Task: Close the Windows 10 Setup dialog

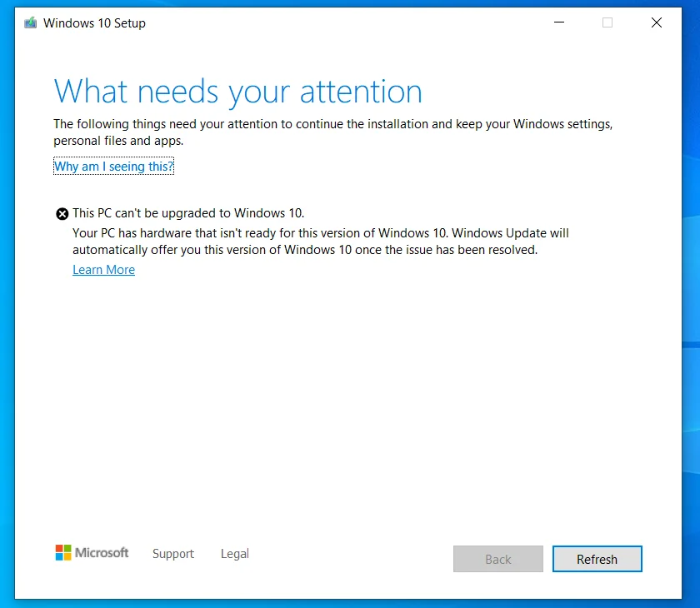Action: pos(657,22)
